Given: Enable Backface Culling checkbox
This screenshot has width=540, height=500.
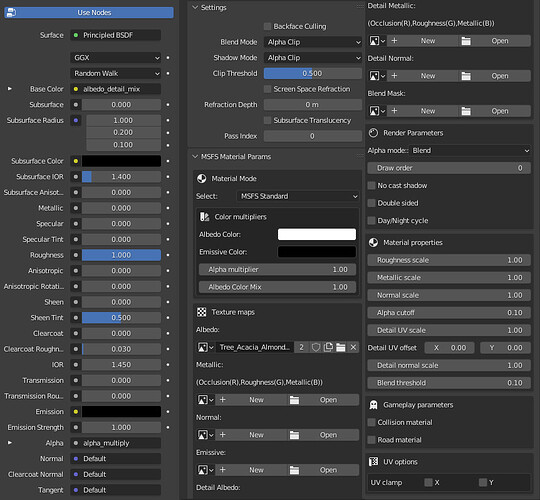Looking at the screenshot, I should tap(267, 27).
